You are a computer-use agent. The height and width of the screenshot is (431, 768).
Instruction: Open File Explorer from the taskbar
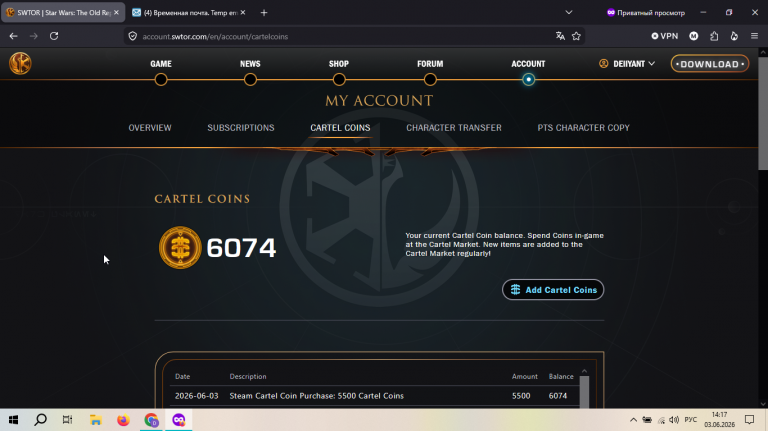[96, 420]
